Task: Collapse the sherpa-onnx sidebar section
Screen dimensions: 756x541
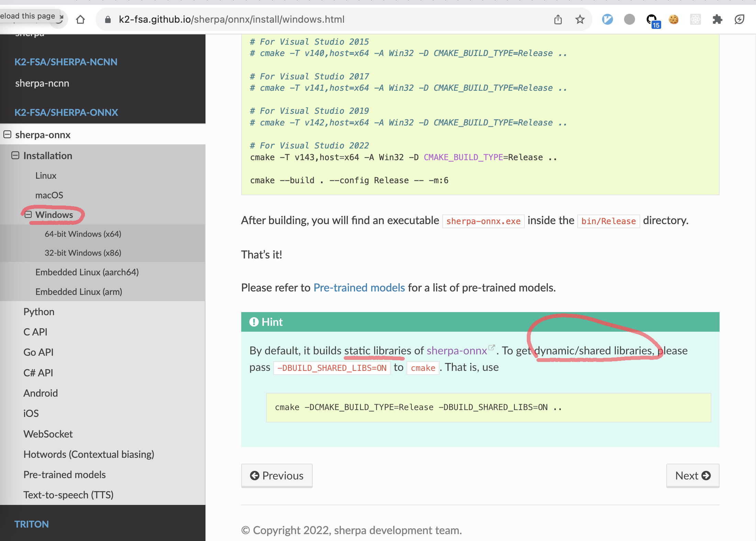Action: (8, 134)
